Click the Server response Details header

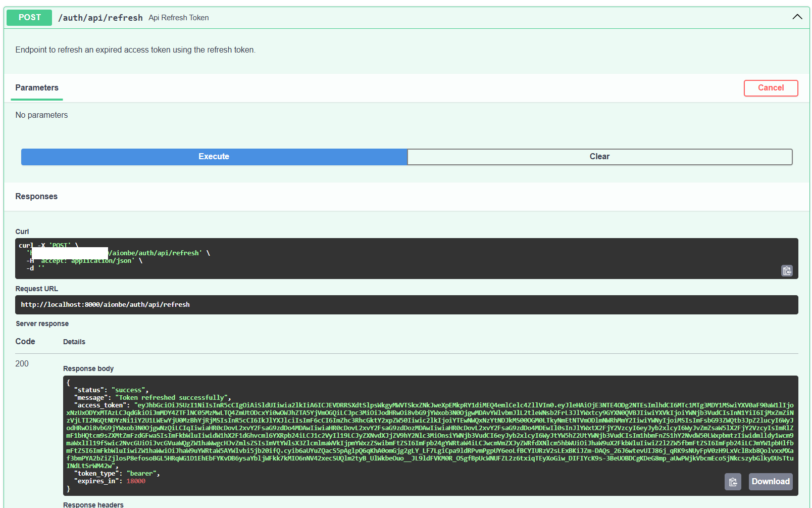(74, 342)
